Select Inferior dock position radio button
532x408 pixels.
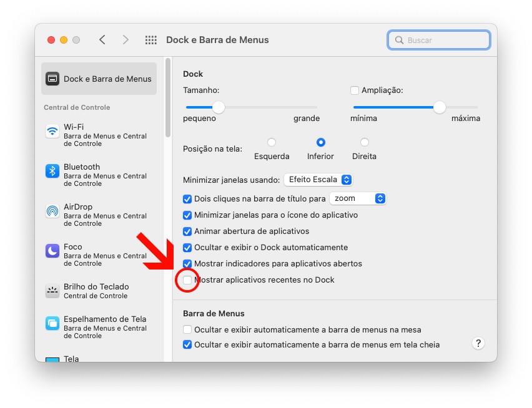[320, 142]
